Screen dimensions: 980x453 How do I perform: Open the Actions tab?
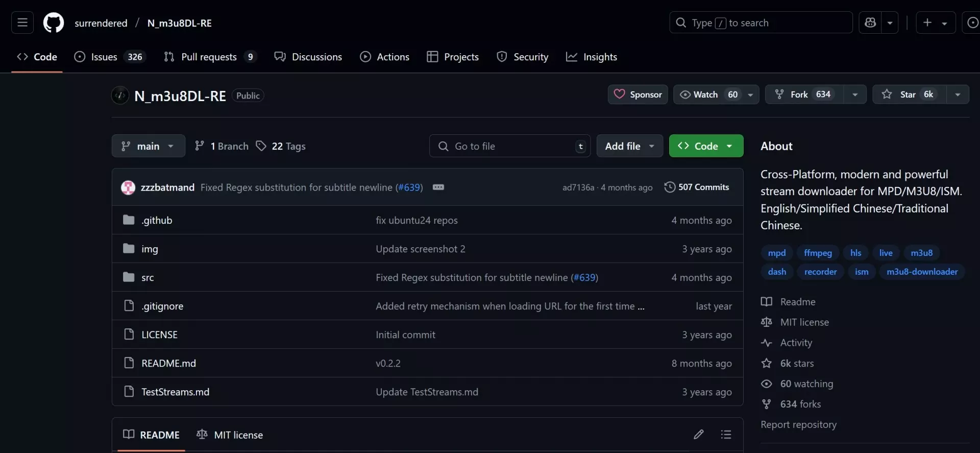point(385,57)
